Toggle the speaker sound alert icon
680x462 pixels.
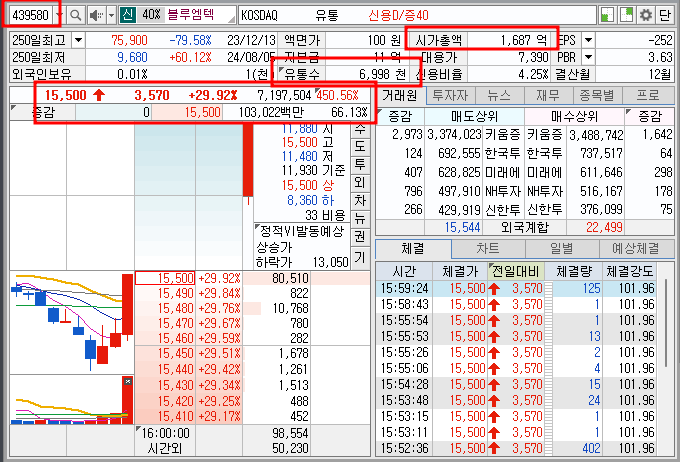[x=96, y=16]
